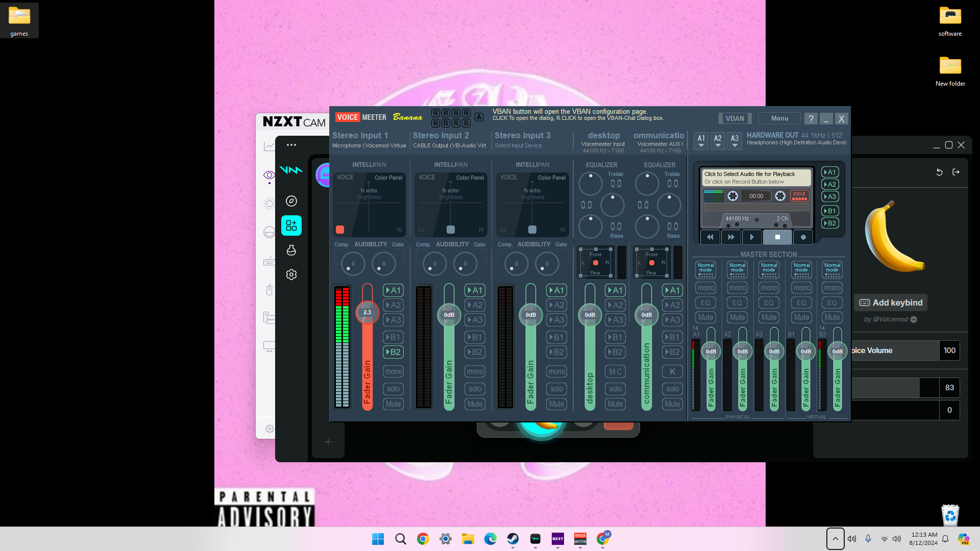Open Voicemod soundboard grid icon

pos(291,226)
